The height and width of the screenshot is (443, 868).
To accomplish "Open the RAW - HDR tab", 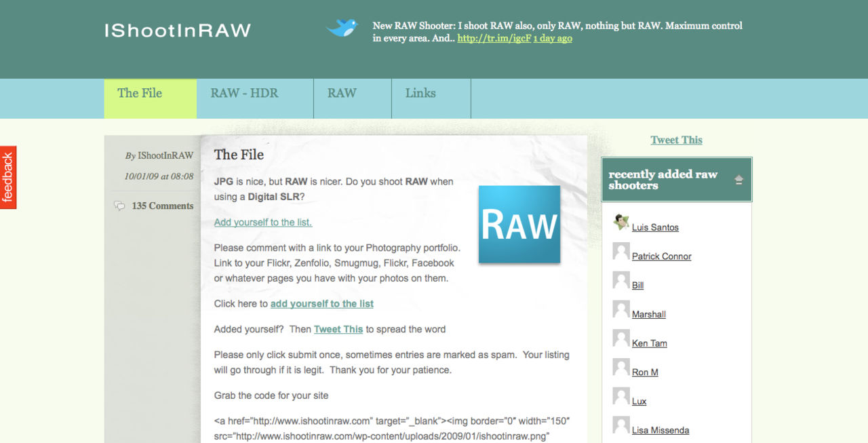I will [x=244, y=94].
